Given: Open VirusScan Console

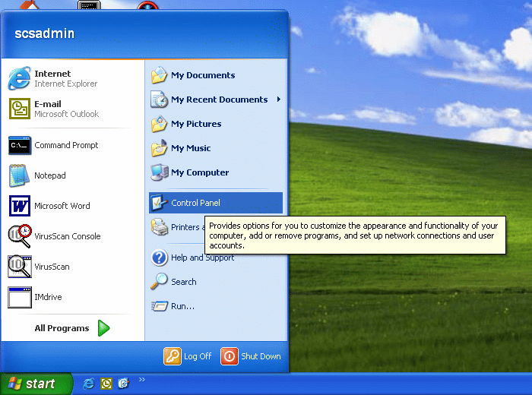Looking at the screenshot, I should coord(66,236).
